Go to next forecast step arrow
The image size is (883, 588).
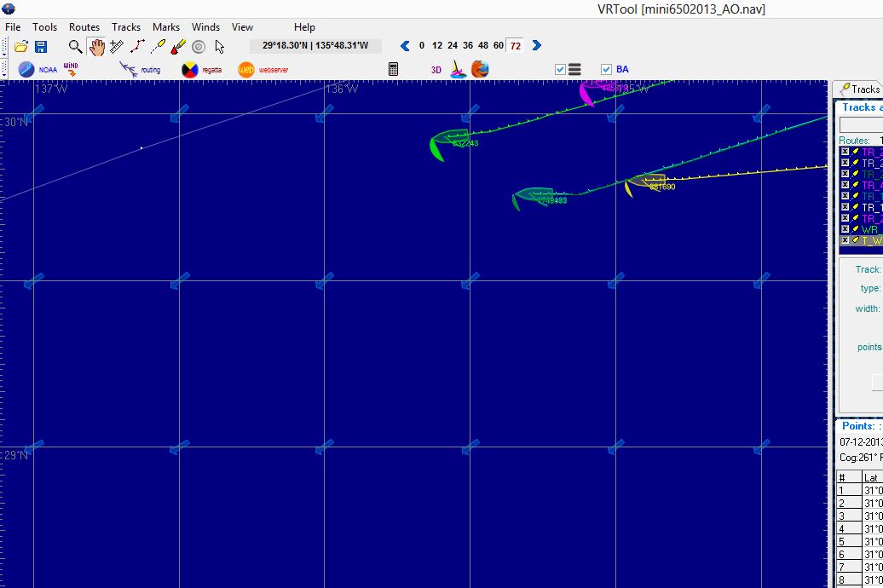tap(537, 46)
